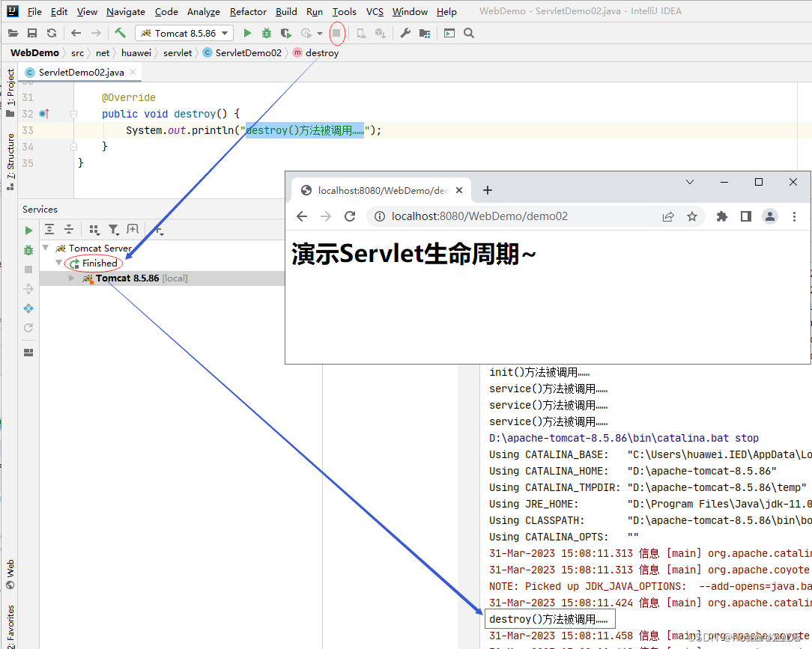
Task: Open the browser profile avatar
Action: 770,216
